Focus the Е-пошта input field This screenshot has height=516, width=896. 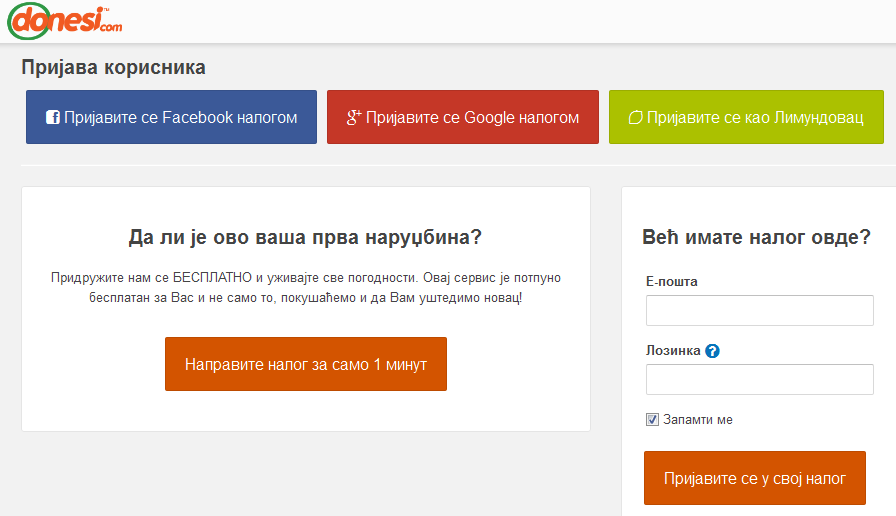(x=759, y=310)
